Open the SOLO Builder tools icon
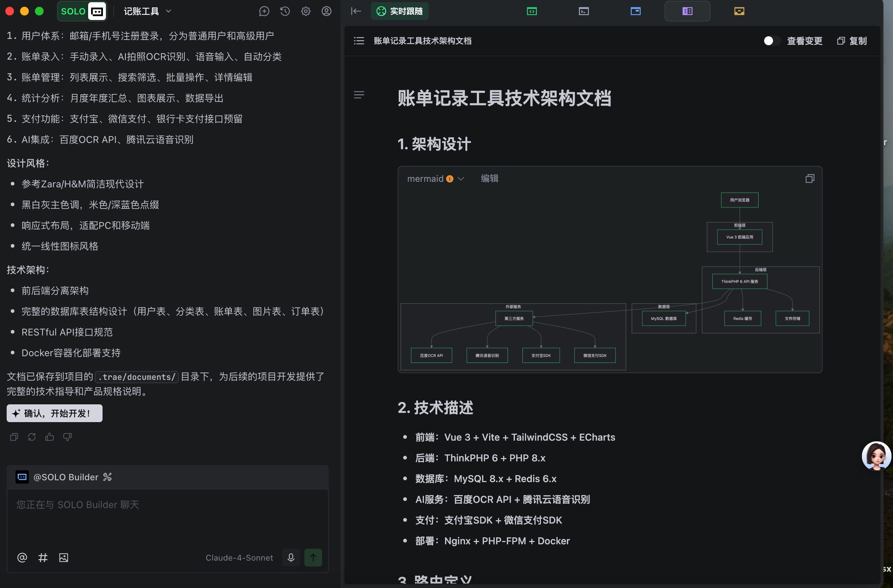Screen dimensions: 893x588 coord(107,477)
